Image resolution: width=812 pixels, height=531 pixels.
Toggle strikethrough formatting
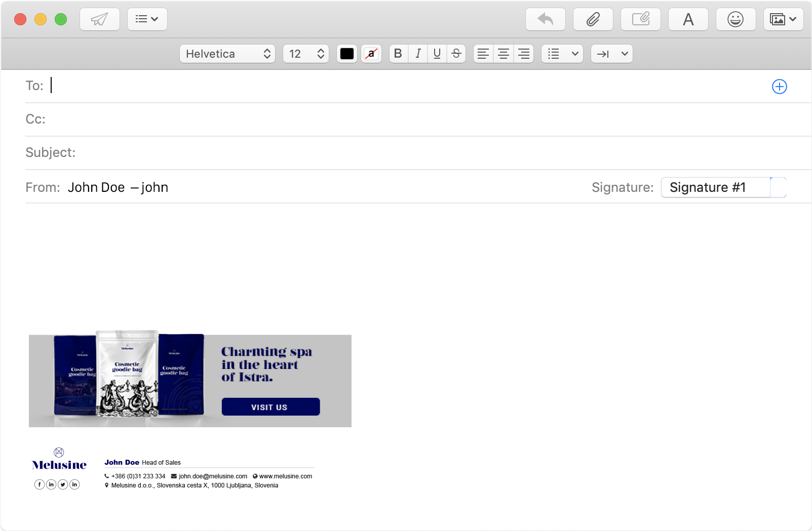[x=456, y=54]
